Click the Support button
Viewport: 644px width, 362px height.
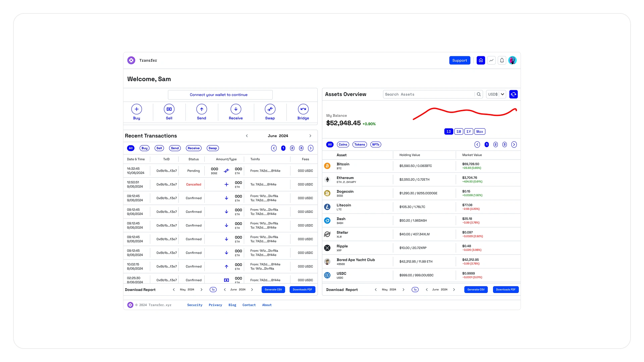point(460,61)
